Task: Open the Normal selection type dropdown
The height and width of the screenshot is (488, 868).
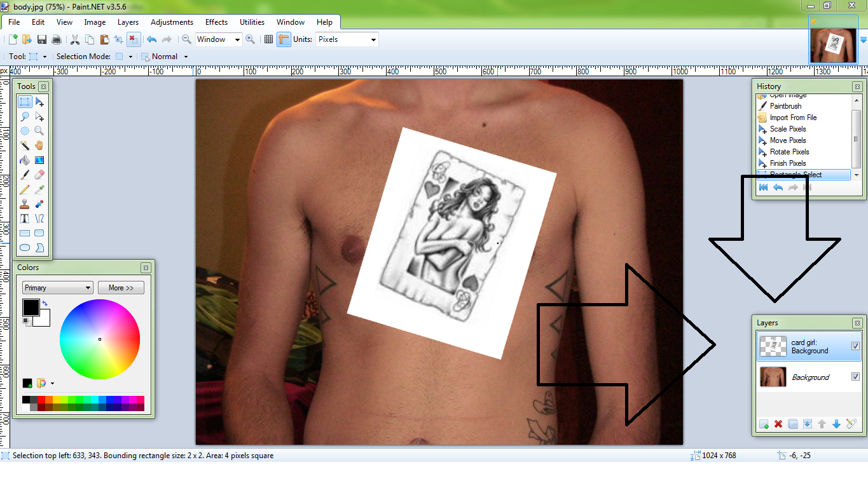Action: 186,57
